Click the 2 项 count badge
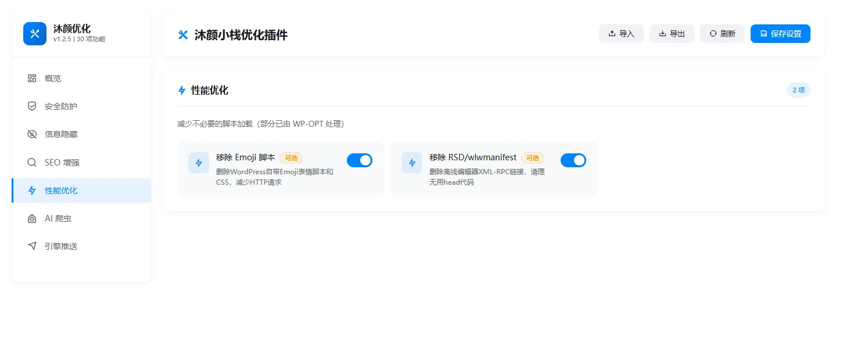Screen dimensions: 868x356 798,90
